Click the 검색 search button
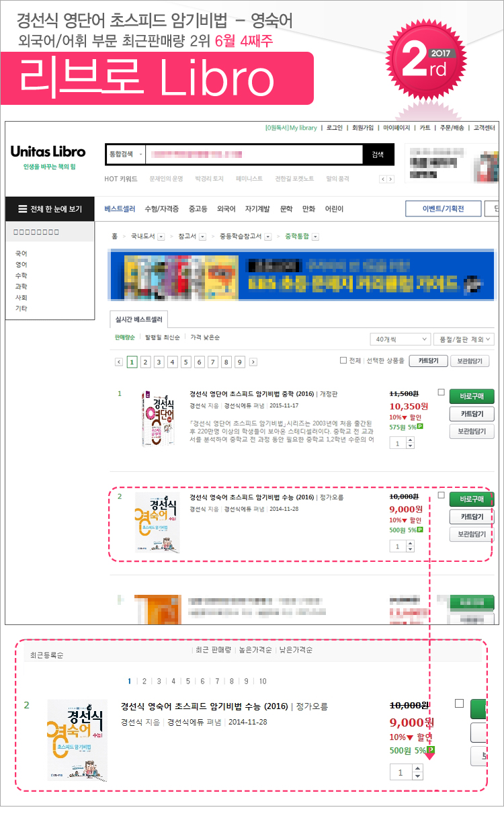This screenshot has height=824, width=504. pyautogui.click(x=378, y=155)
